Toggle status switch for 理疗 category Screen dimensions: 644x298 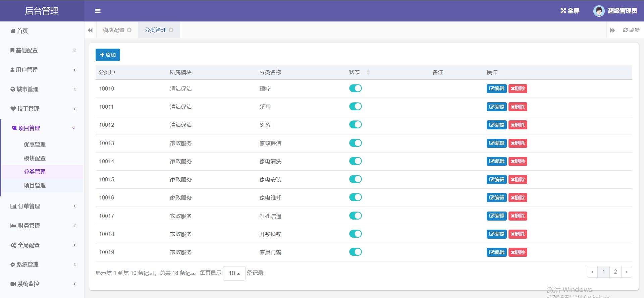click(x=355, y=88)
